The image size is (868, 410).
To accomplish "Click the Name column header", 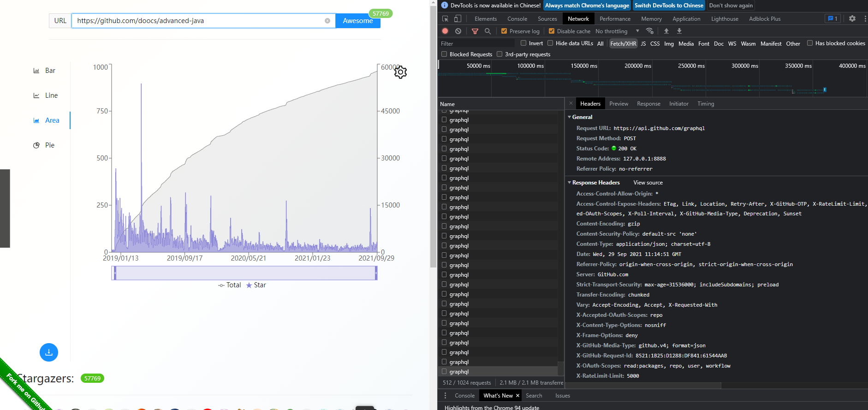I will click(x=500, y=104).
